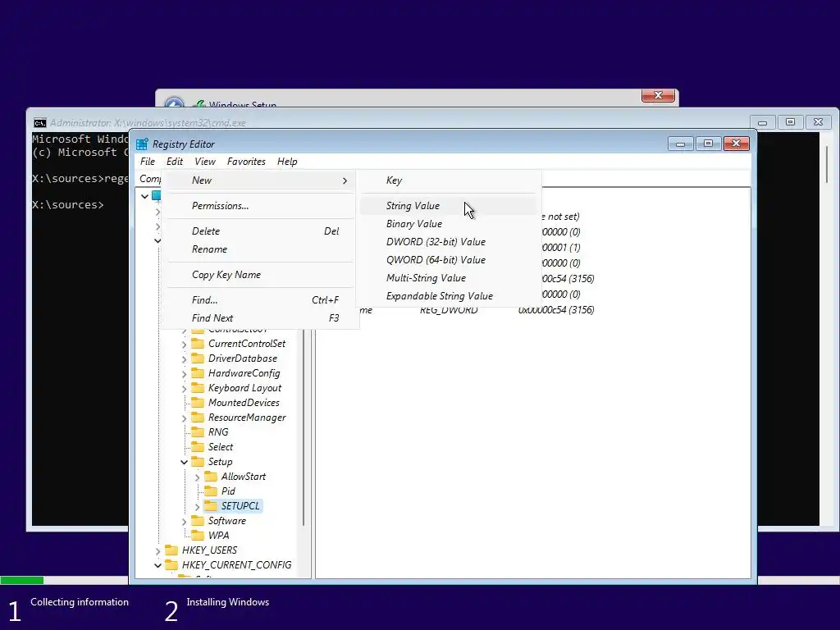Click the Software folder icon

click(198, 521)
